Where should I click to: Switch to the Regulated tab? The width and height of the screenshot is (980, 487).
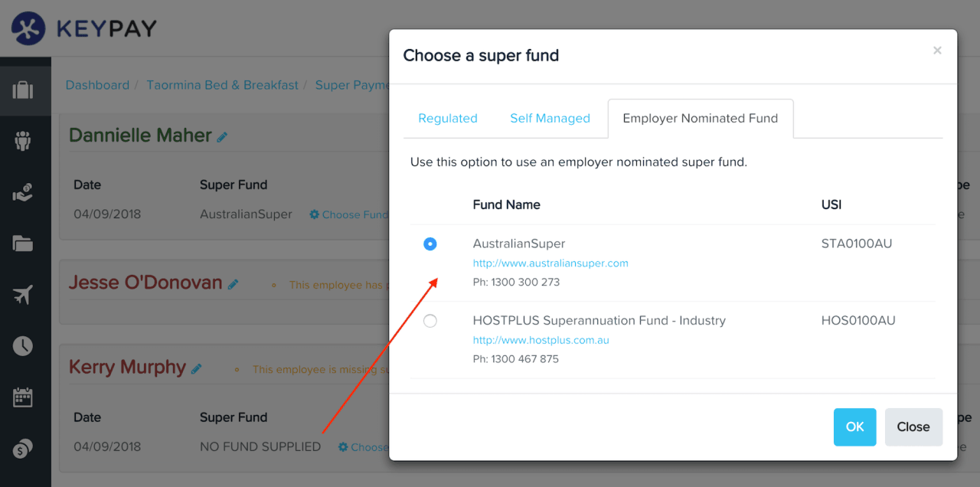click(x=448, y=118)
